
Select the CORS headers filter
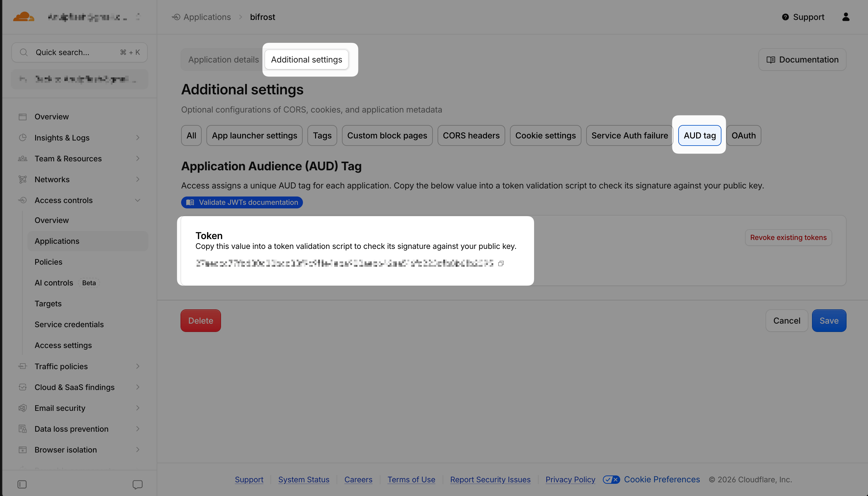[x=471, y=135]
